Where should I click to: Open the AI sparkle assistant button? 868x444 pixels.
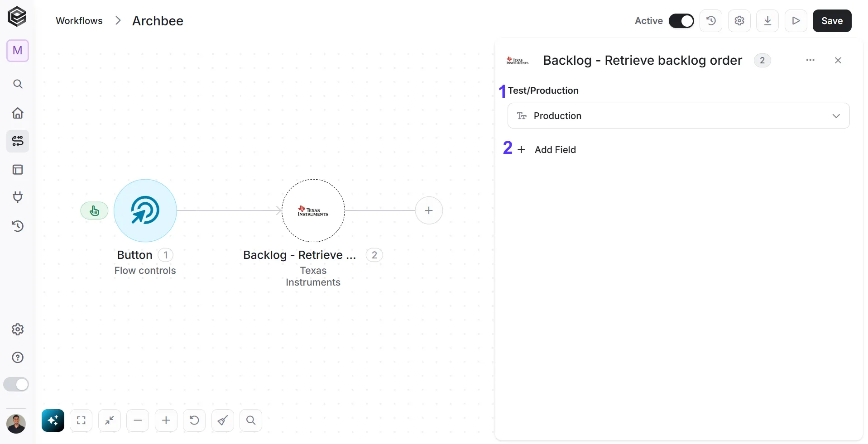(53, 420)
